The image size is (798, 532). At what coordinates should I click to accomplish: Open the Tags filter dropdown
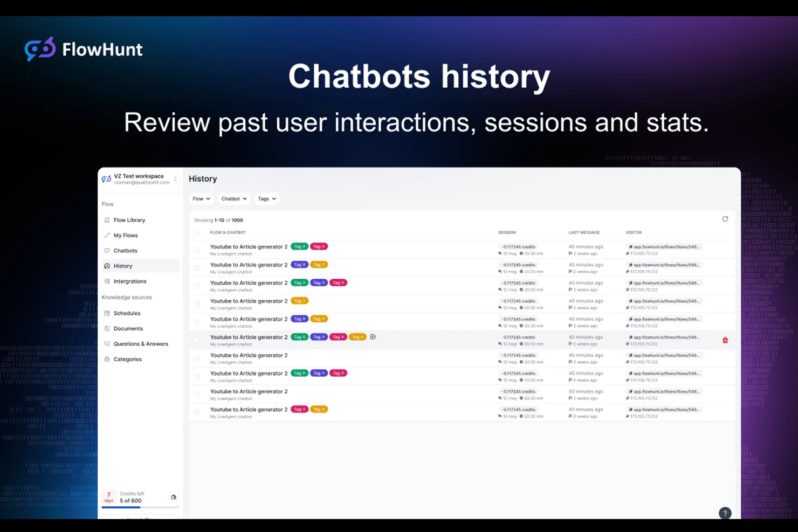[267, 199]
